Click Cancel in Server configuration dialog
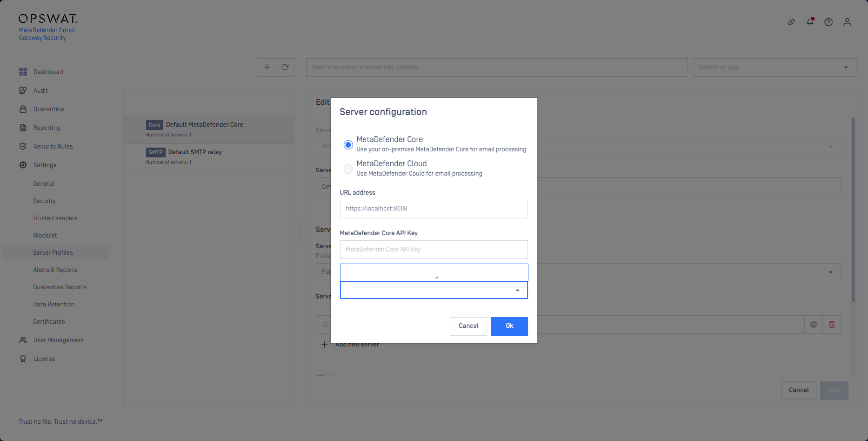 (x=468, y=326)
